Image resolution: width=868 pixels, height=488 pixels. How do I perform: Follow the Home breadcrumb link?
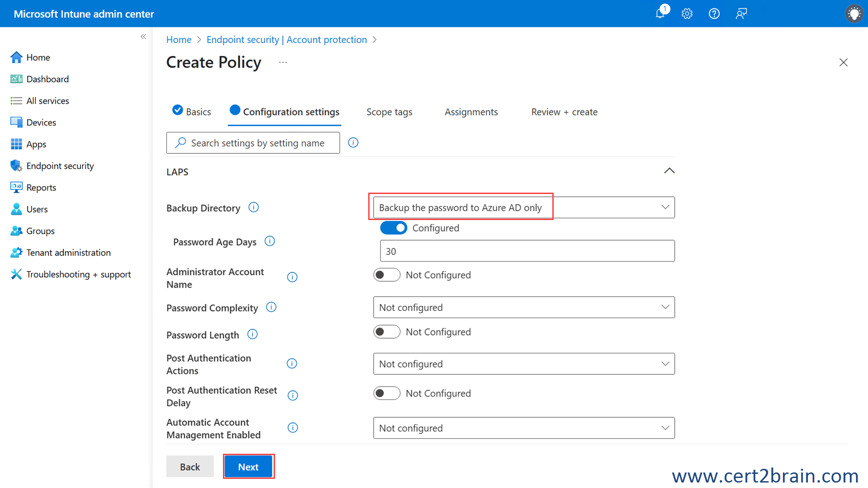click(179, 40)
